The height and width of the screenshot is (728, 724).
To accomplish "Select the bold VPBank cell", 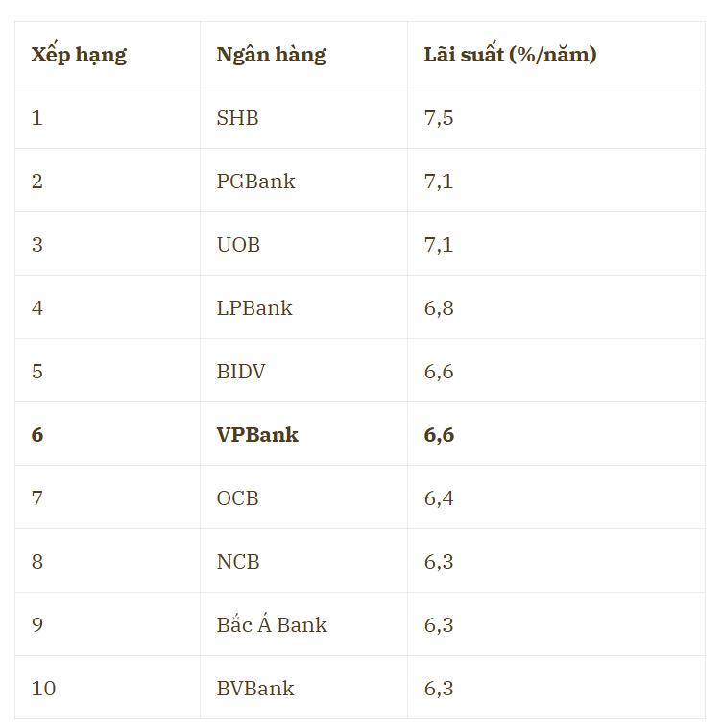I will pos(257,435).
